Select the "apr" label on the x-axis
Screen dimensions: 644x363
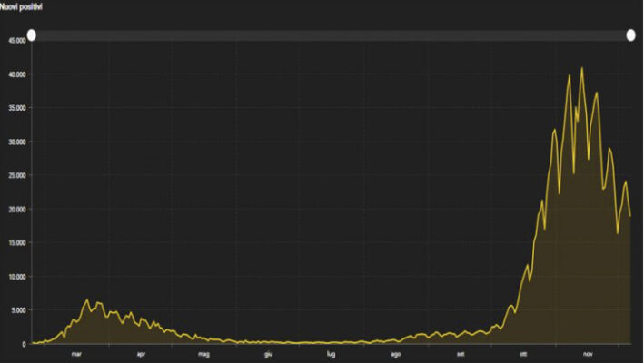tap(141, 354)
